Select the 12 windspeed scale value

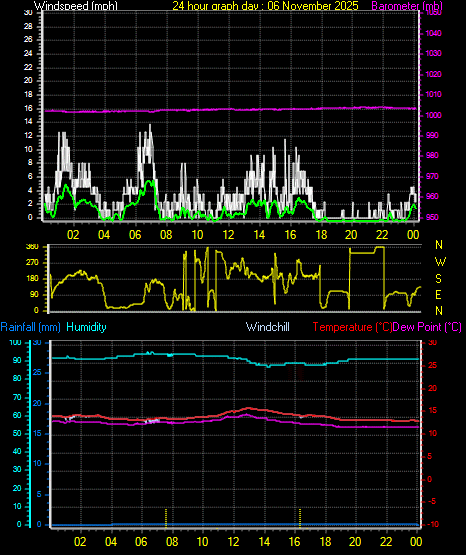click(x=28, y=136)
